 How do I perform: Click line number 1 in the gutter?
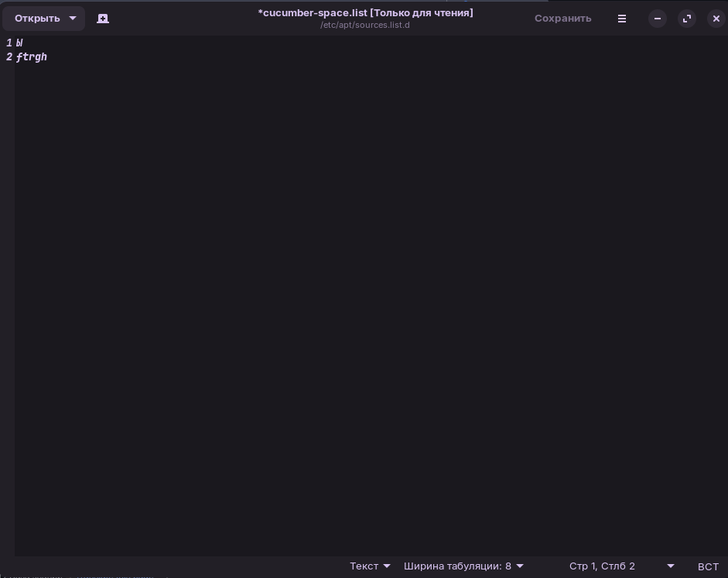pos(9,43)
